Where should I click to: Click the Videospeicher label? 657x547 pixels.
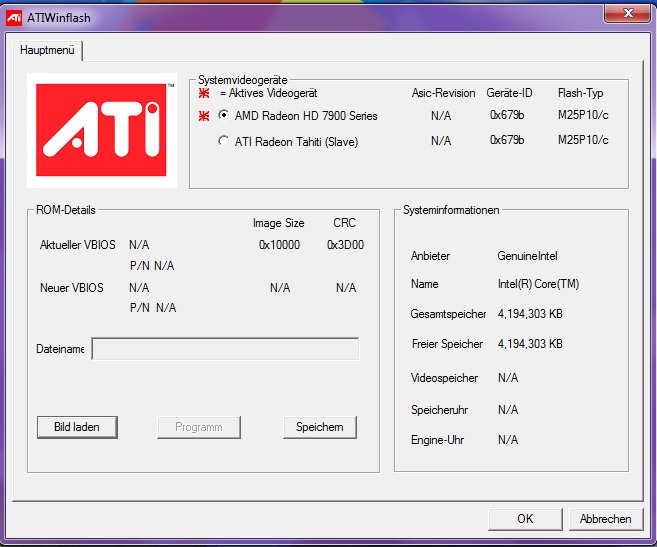coord(444,378)
